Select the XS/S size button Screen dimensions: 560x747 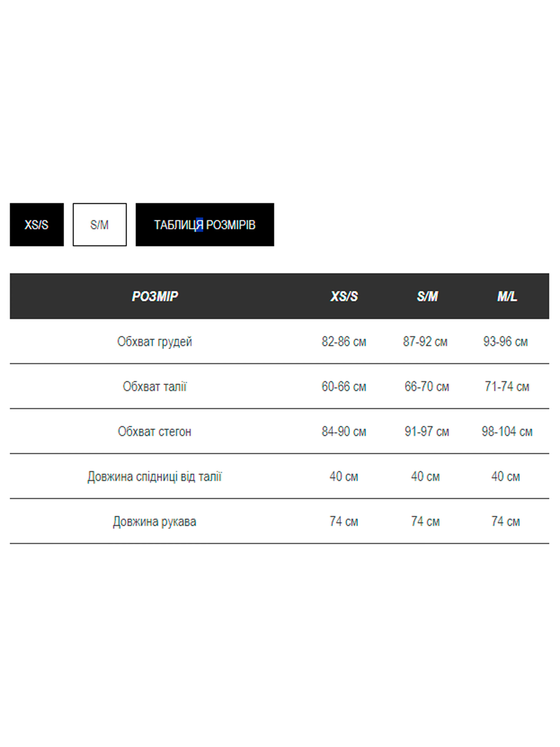(37, 225)
